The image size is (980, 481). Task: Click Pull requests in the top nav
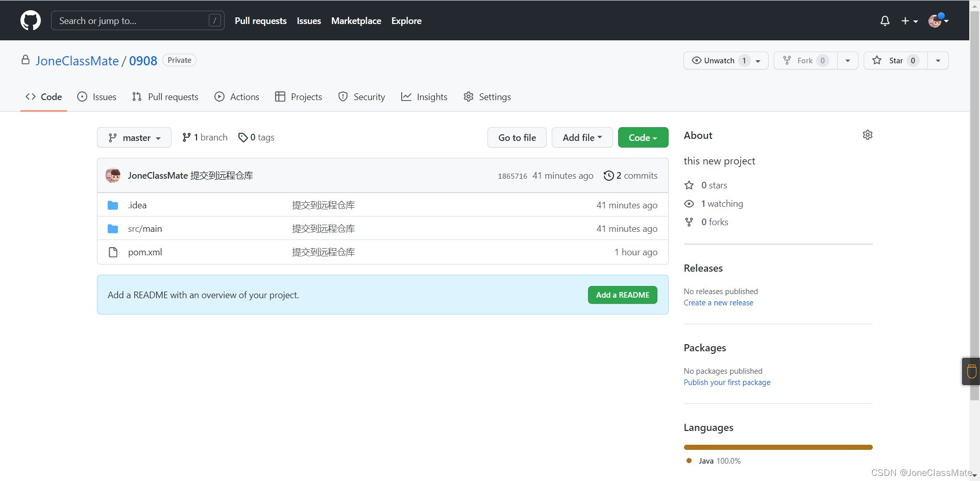[x=261, y=21]
